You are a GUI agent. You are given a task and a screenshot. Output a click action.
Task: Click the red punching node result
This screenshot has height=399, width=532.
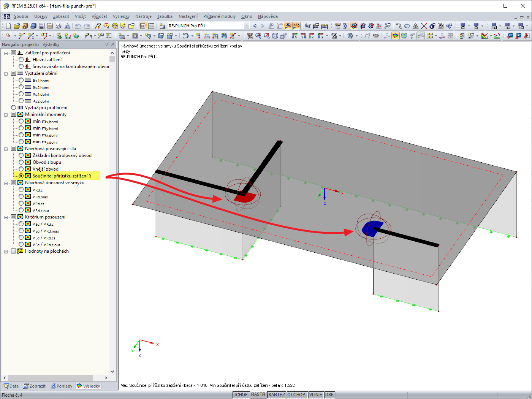(x=245, y=197)
